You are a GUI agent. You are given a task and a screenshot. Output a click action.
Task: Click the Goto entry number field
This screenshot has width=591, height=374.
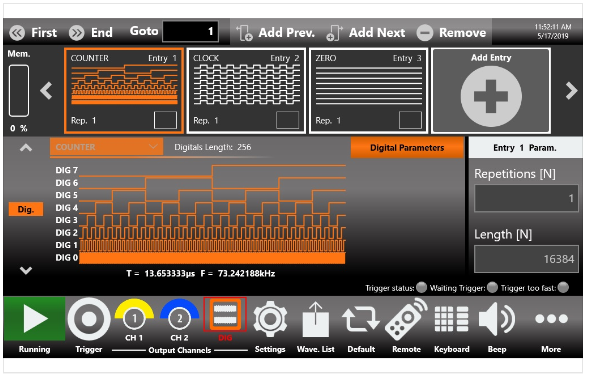(190, 31)
